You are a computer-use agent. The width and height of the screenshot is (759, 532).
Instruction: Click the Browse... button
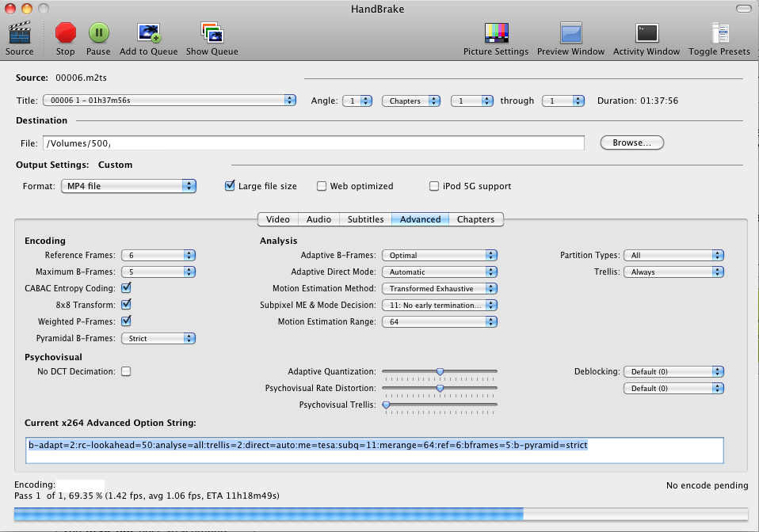[x=631, y=142]
